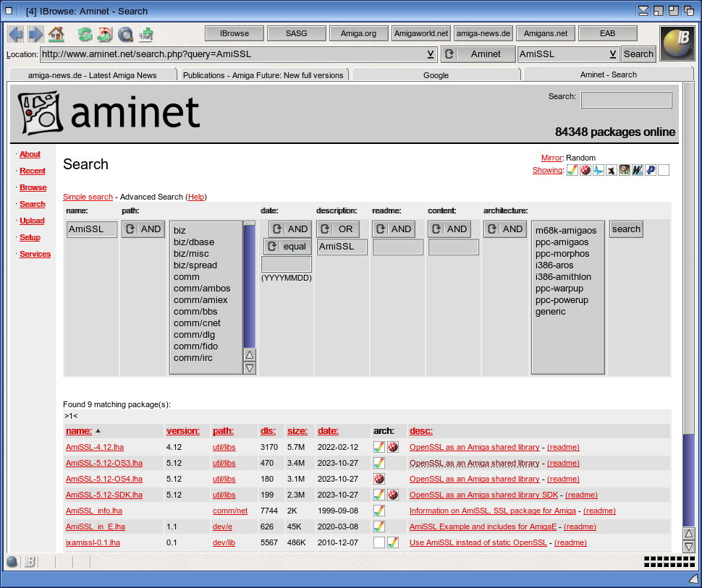Click the window depth gadget in title bar
This screenshot has width=702, height=588.
[690, 11]
